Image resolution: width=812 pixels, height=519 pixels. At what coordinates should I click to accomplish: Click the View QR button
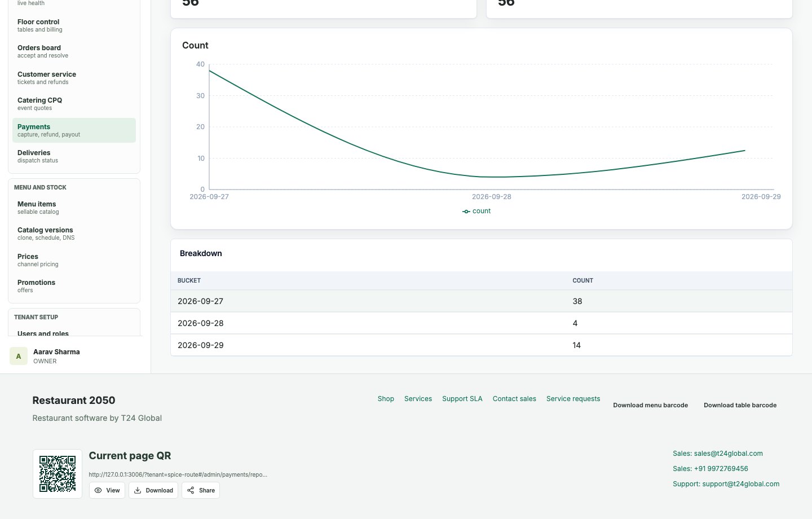pyautogui.click(x=107, y=490)
